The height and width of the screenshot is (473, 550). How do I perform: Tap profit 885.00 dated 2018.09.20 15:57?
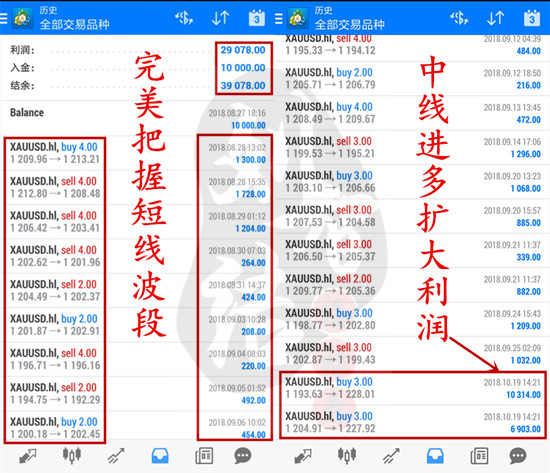528,223
